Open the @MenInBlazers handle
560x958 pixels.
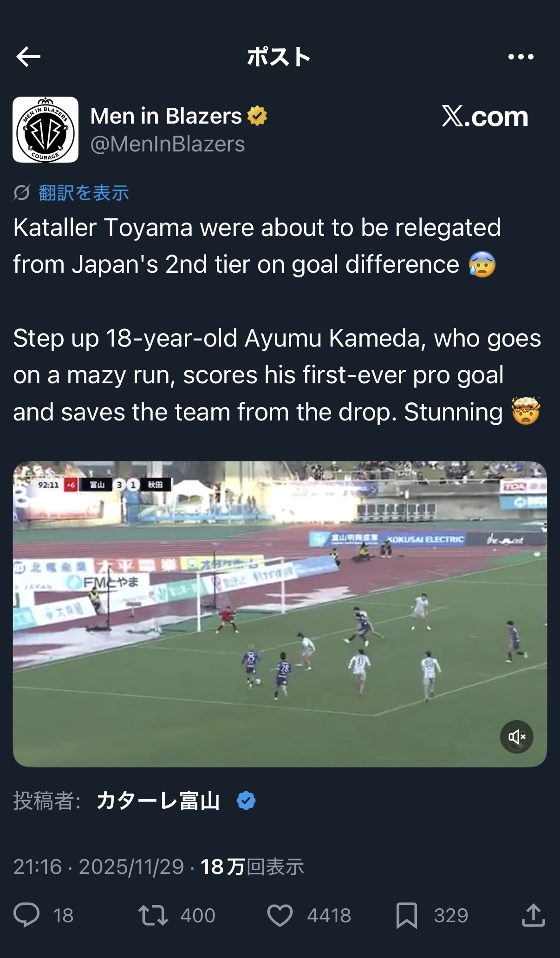click(x=168, y=144)
